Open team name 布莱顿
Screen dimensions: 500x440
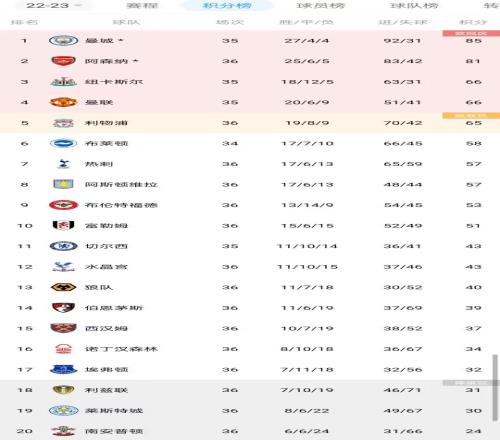pyautogui.click(x=106, y=143)
